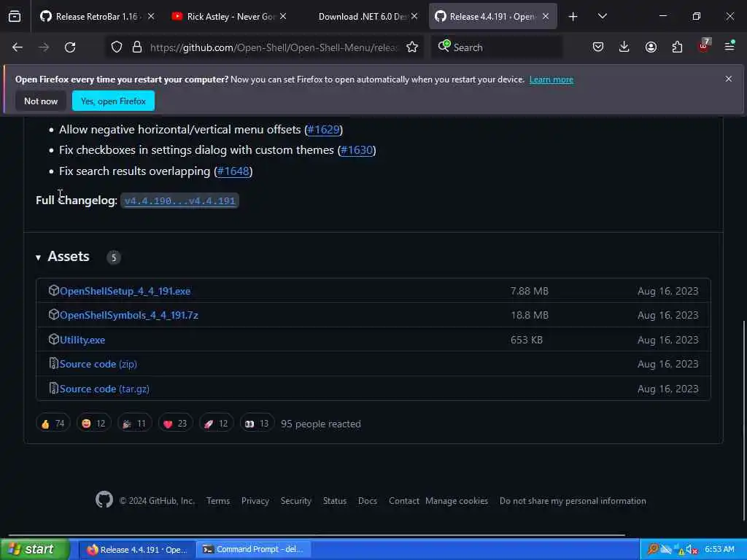The image size is (747, 560).
Task: Open the Windows start menu
Action: coord(34,549)
